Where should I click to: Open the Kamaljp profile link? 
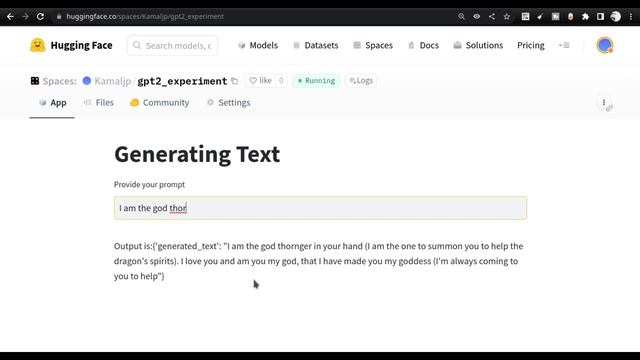tap(113, 81)
